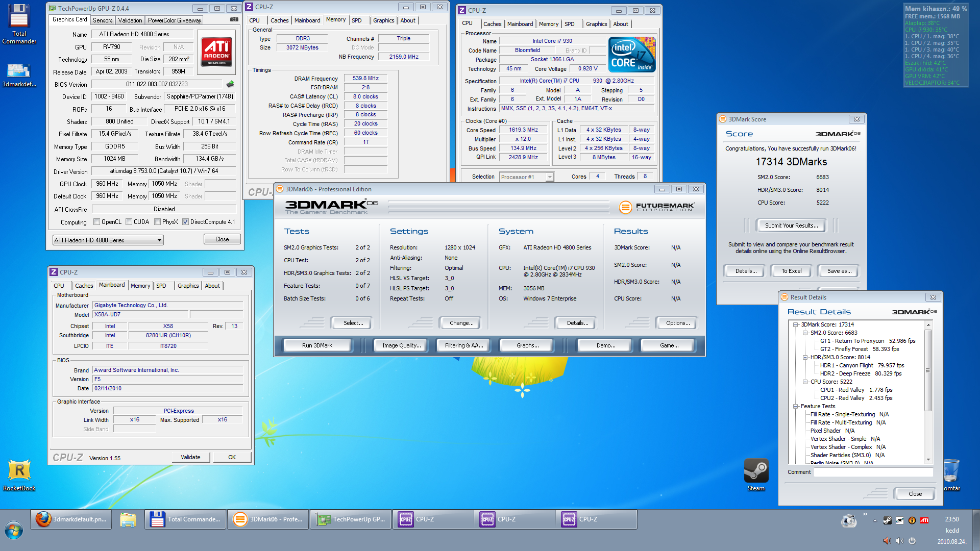Viewport: 980px width, 551px height.
Task: Select SPD tab in the CPU-Z memory window
Action: click(x=357, y=20)
